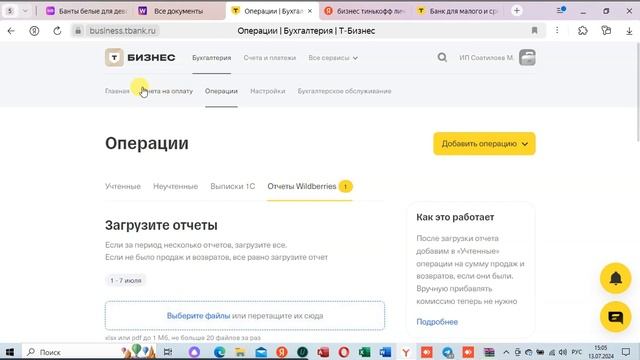Open the Бухгалтерия top menu
This screenshot has height=360, width=640.
coord(211,58)
